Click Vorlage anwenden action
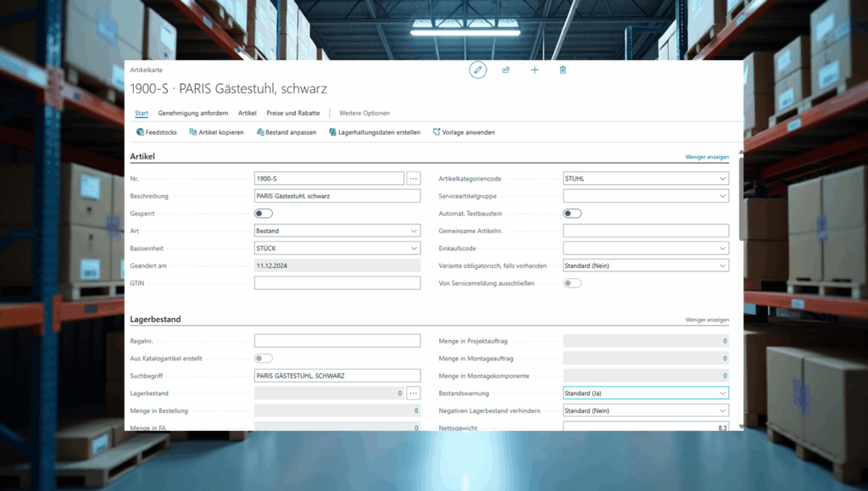This screenshot has height=491, width=868. tap(464, 132)
